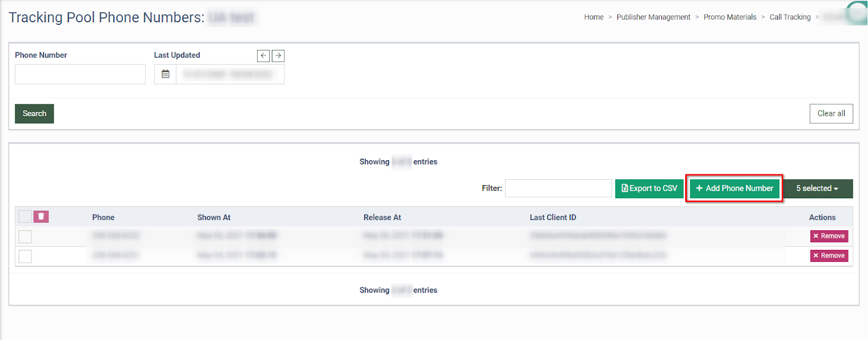Click the pink trash delete icon
Viewport: 868px width, 340px height.
(x=41, y=217)
